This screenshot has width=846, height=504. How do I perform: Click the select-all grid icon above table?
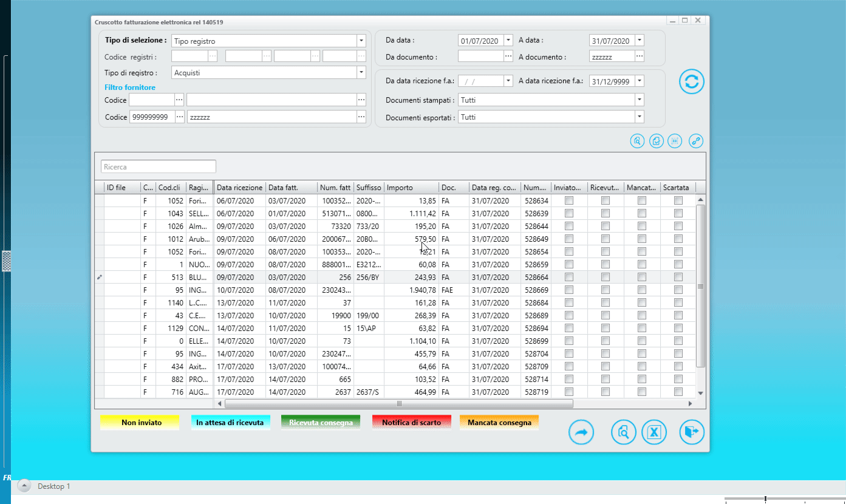pyautogui.click(x=674, y=141)
